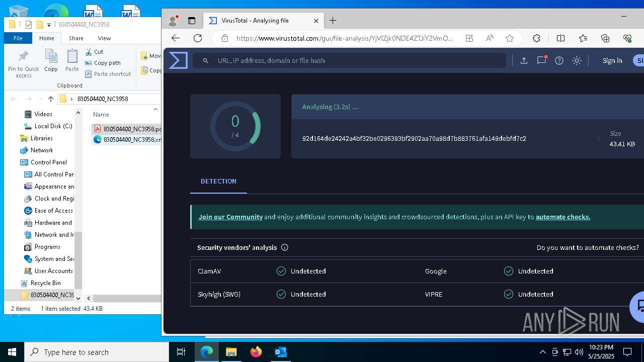Select the Home ribbon tab
Screen dimensions: 644x362
coord(47,38)
